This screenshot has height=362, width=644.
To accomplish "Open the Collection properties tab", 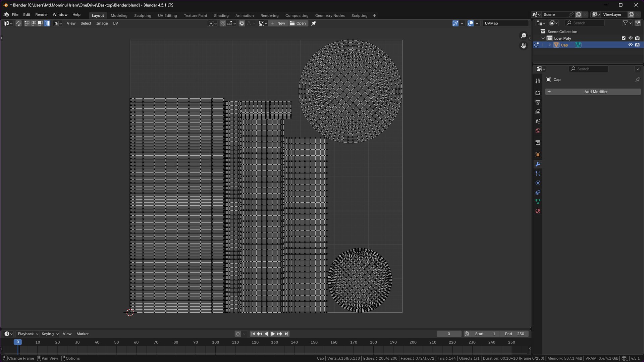I will pyautogui.click(x=538, y=143).
